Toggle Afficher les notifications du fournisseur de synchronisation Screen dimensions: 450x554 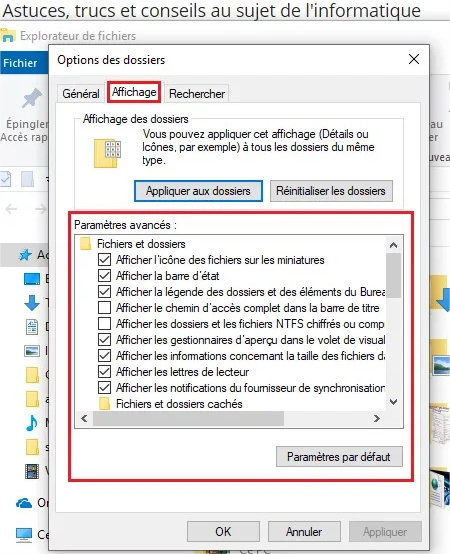click(104, 388)
